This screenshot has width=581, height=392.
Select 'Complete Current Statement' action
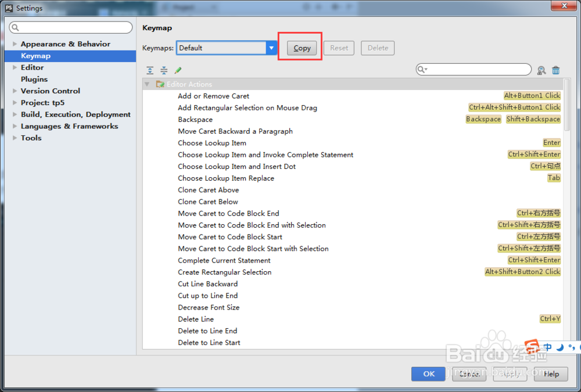click(x=224, y=261)
